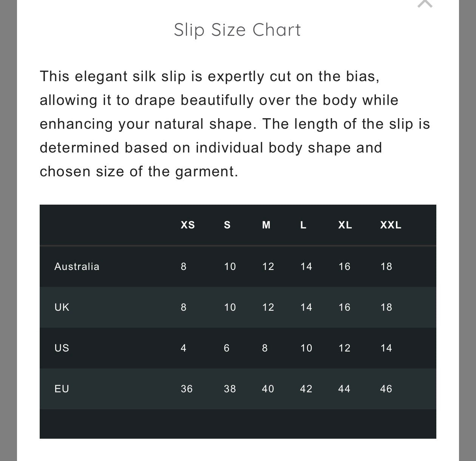Click the US row label

coord(62,348)
